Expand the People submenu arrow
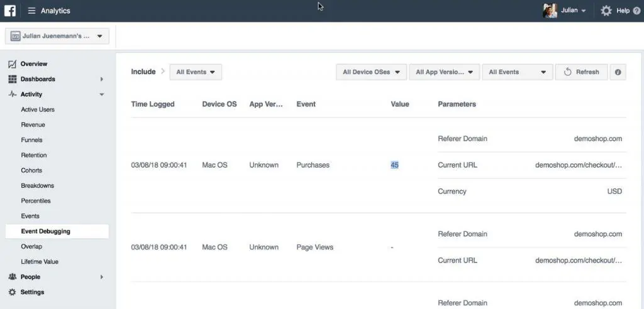 [x=102, y=277]
